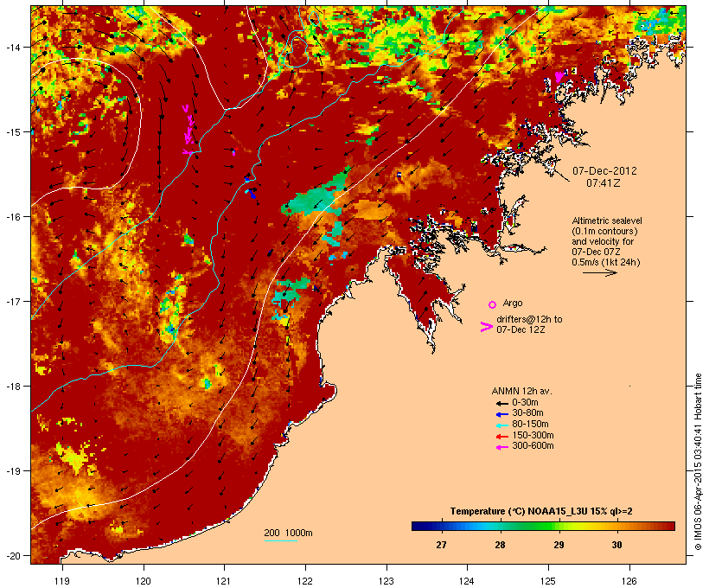Click the magenta 300-600m arrow in legend
This screenshot has width=709, height=588.
tap(501, 447)
